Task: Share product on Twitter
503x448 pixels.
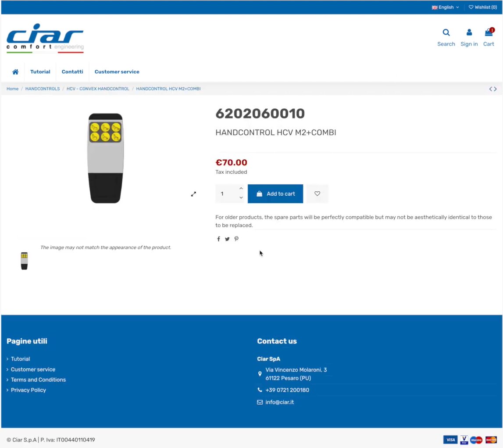Action: click(227, 239)
